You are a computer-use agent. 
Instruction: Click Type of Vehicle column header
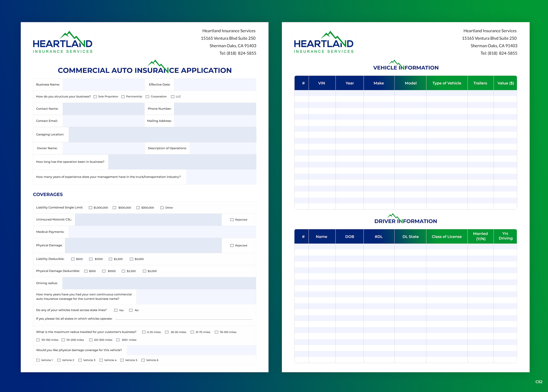[447, 83]
